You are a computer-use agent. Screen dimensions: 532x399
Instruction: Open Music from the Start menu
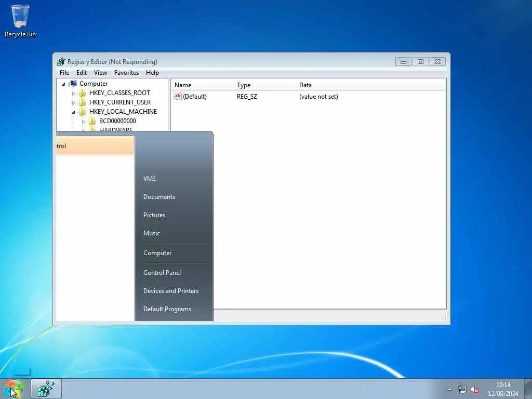[152, 233]
